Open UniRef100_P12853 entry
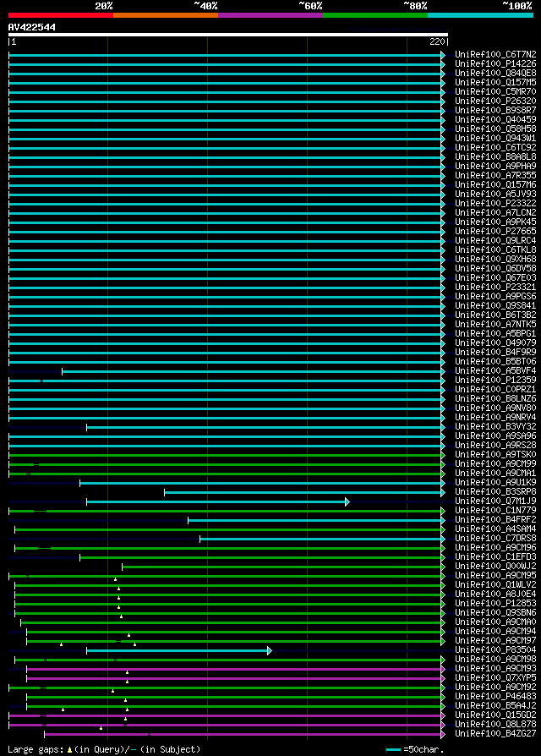Image resolution: width=541 pixels, height=756 pixels. click(x=495, y=604)
